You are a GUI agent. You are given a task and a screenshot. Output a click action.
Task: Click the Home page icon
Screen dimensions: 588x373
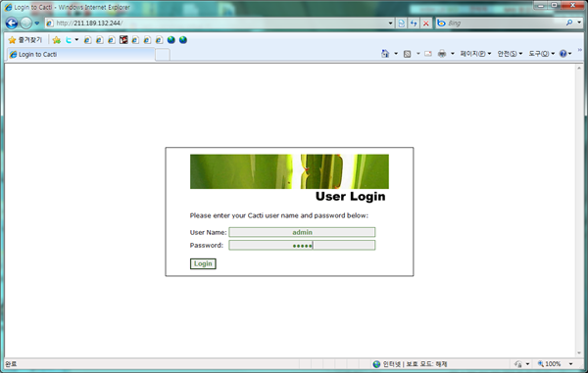tap(385, 54)
